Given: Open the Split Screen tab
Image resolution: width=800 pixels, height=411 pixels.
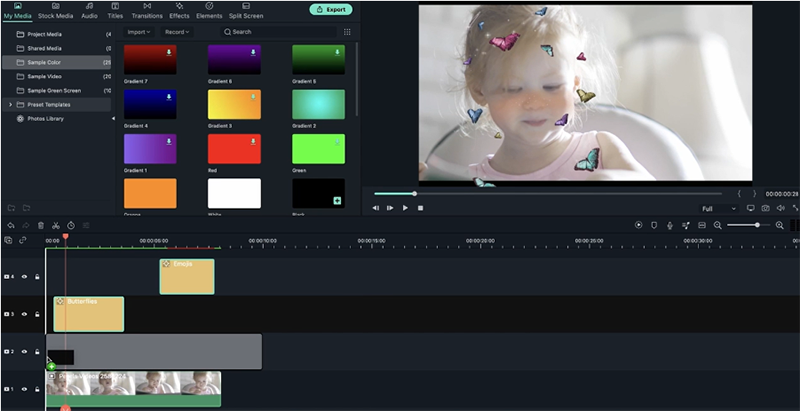Looking at the screenshot, I should tap(246, 11).
